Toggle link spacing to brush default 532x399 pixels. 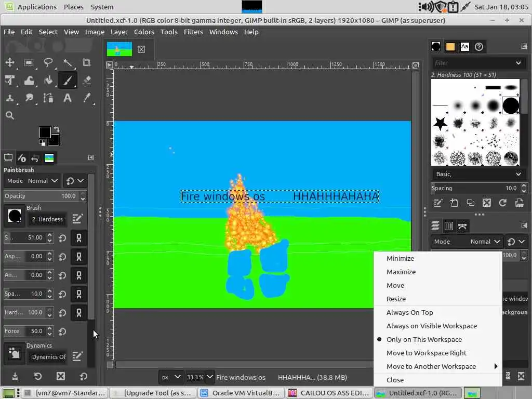(79, 294)
